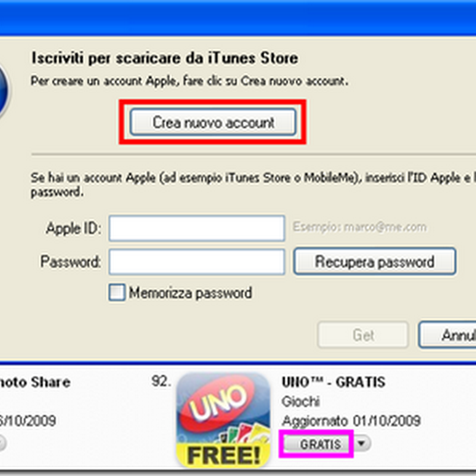Open the UNO™ - GRATIS title link
476x476 pixels.
333,382
